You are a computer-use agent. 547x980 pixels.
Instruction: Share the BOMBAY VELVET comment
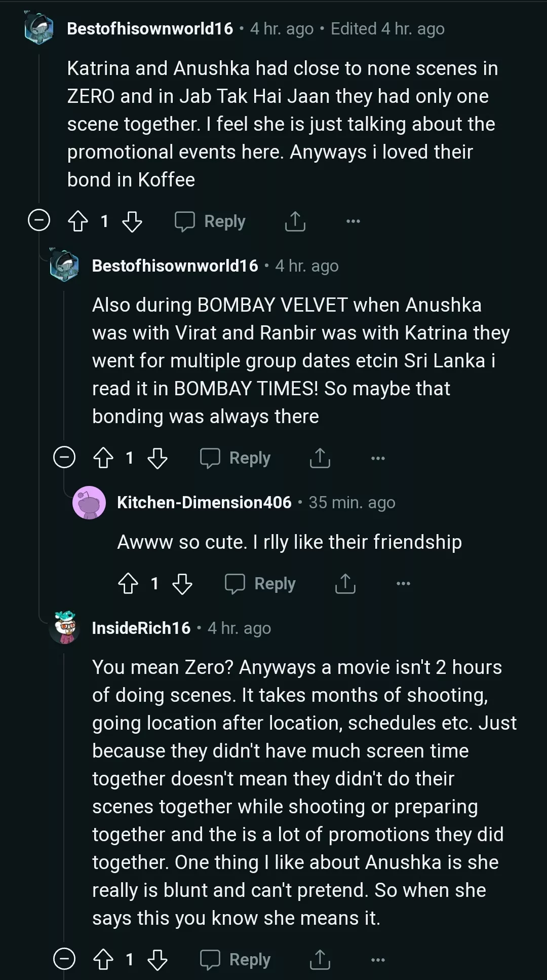320,458
